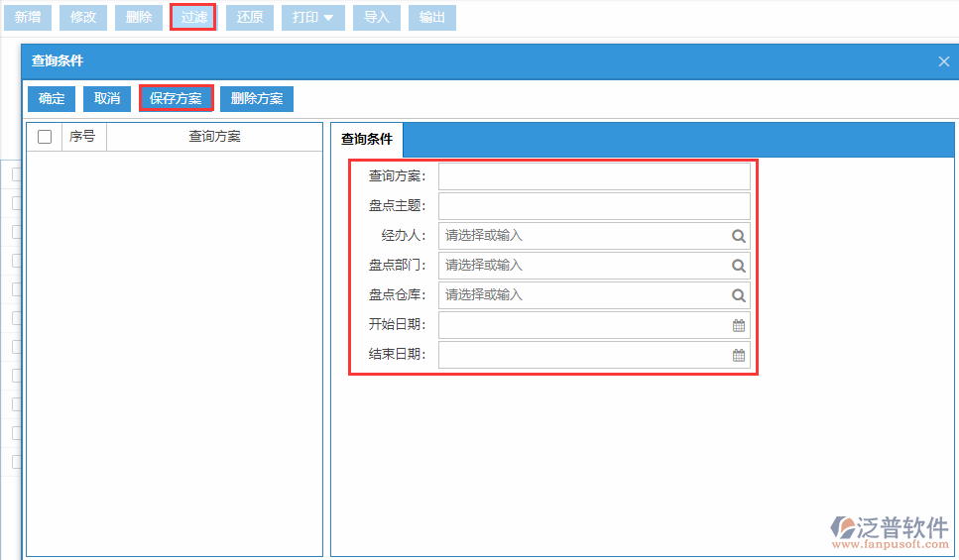The width and height of the screenshot is (959, 560).
Task: Click the 过滤 toolbar button
Action: pyautogui.click(x=193, y=18)
